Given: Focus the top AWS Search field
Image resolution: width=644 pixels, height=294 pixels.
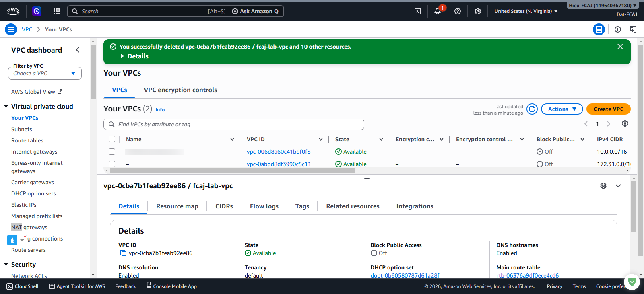Looking at the screenshot, I should point(175,11).
